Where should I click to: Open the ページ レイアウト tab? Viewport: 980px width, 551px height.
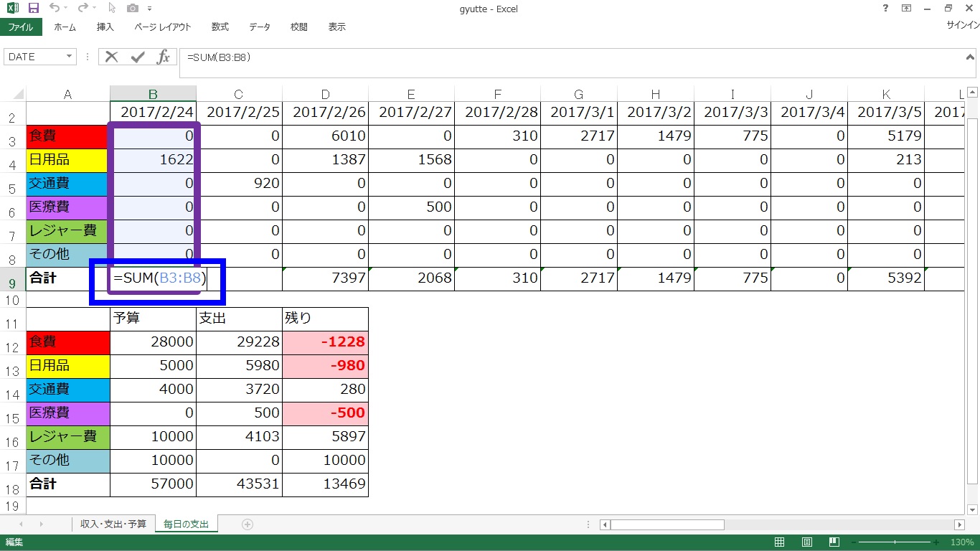point(163,27)
